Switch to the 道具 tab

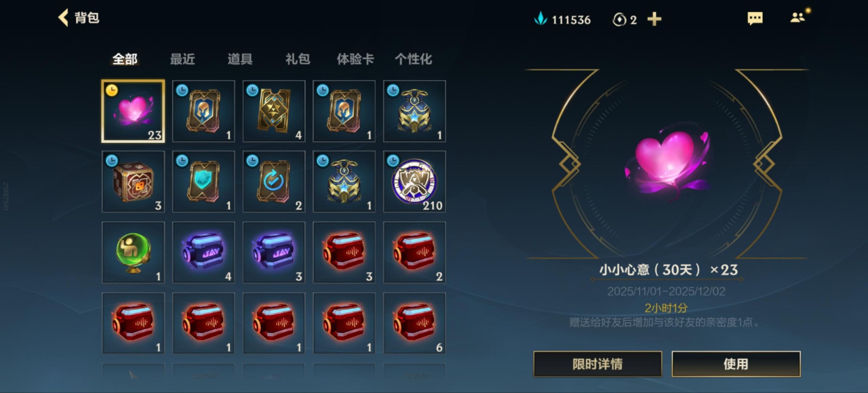pos(240,59)
